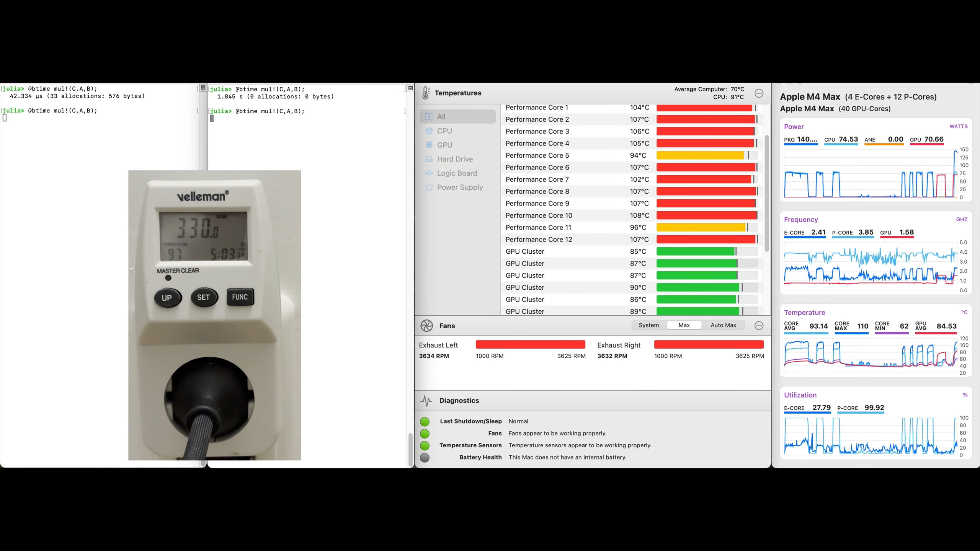Image resolution: width=980 pixels, height=551 pixels.
Task: Open the right terminal pane menu icon
Action: (410, 88)
